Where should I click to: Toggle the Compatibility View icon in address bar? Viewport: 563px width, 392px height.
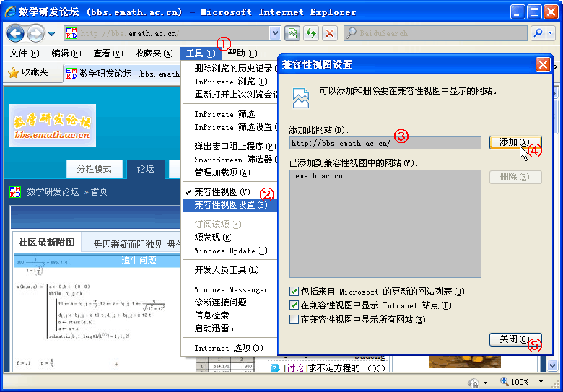point(292,33)
